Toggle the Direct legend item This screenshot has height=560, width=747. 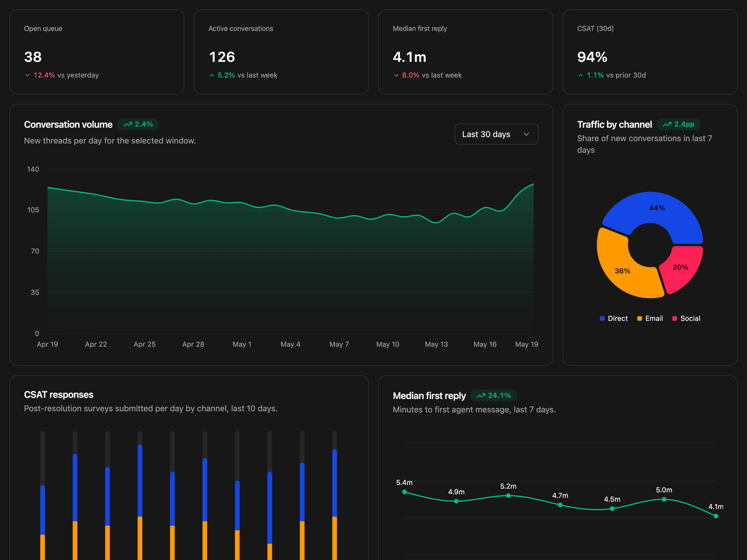pos(614,318)
